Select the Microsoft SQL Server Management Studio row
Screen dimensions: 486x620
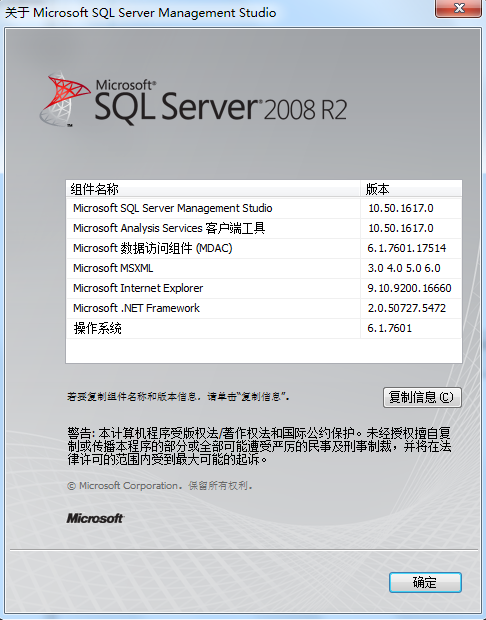(264, 208)
